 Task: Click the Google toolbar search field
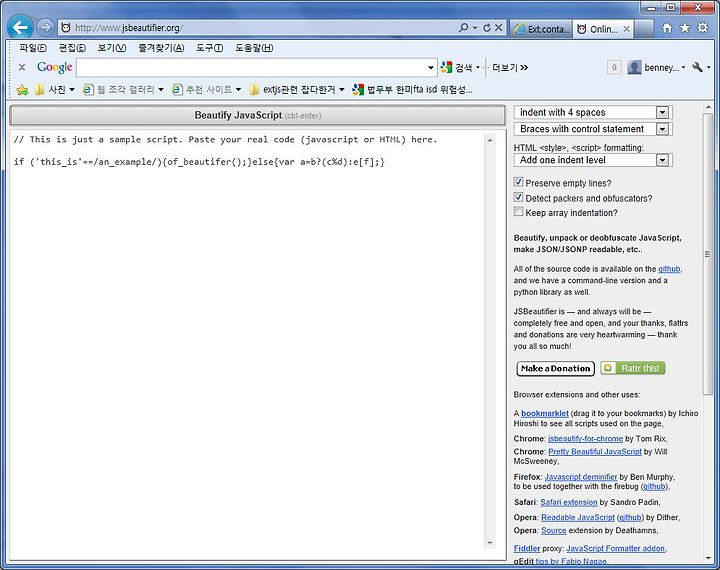coord(252,68)
